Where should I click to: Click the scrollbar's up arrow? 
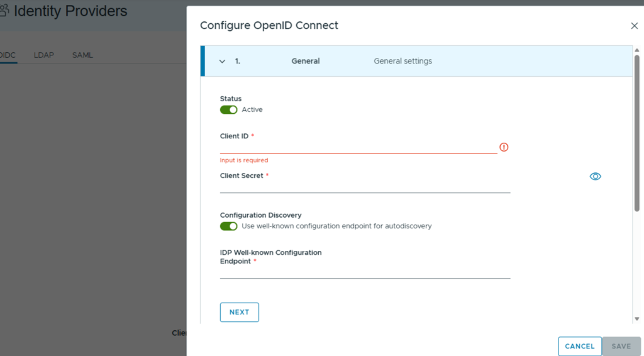pos(637,50)
